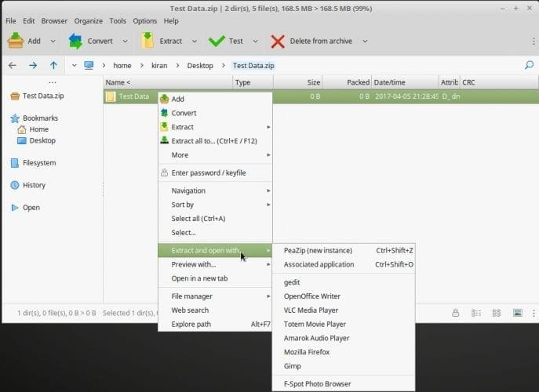
Task: Navigate up with the up arrow icon
Action: pyautogui.click(x=53, y=66)
